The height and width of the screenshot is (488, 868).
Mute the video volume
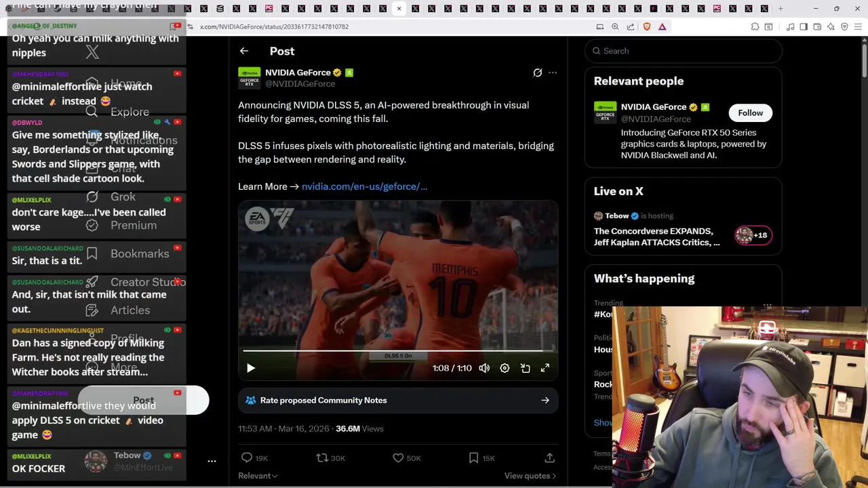[x=484, y=368]
